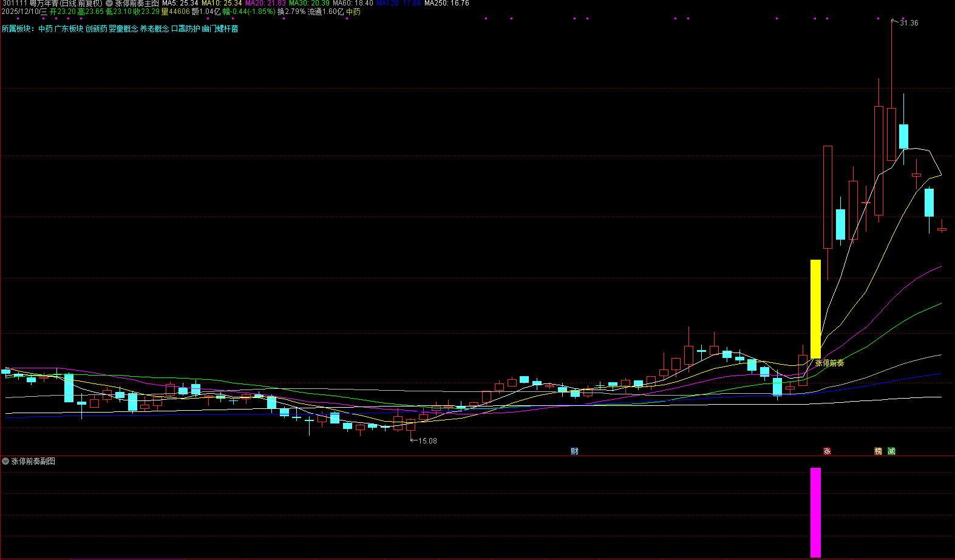Open the 涨停前奏副图 indicator dropdown arrow

[5, 462]
